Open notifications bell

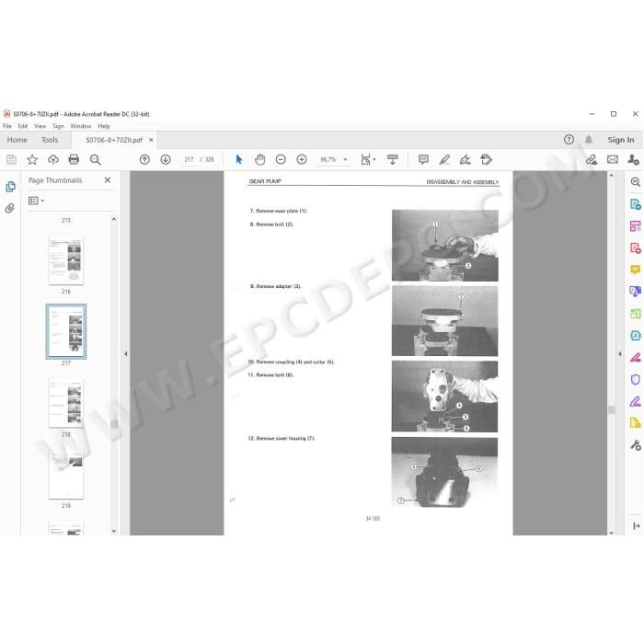click(x=589, y=140)
